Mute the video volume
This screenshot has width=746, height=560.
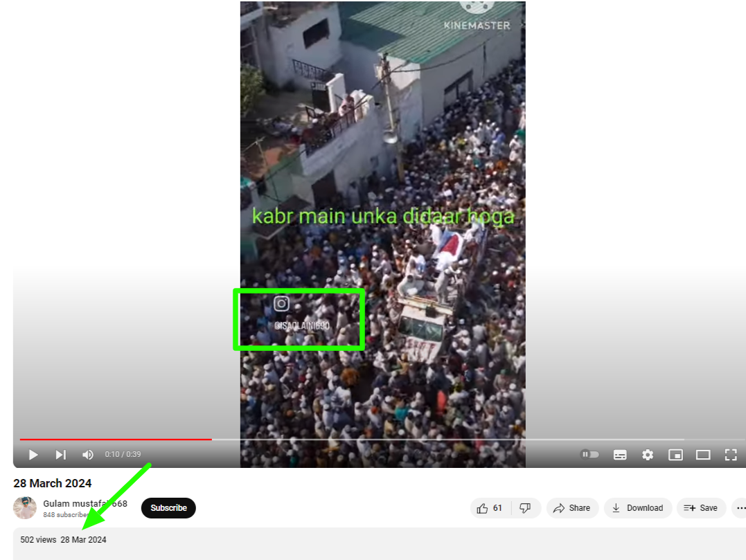pos(88,455)
